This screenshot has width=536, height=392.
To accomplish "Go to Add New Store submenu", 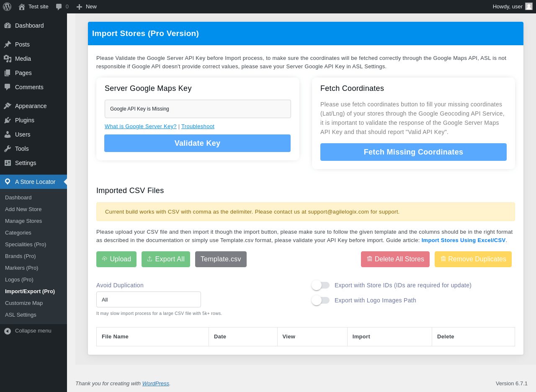I will (x=33, y=209).
